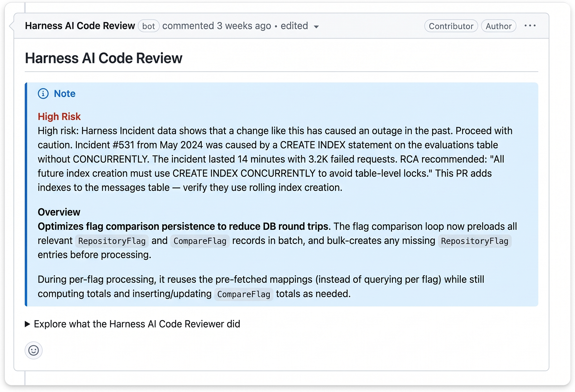Click the CompareFlag code tag before totals
The width and height of the screenshot is (575, 392).
click(x=244, y=294)
